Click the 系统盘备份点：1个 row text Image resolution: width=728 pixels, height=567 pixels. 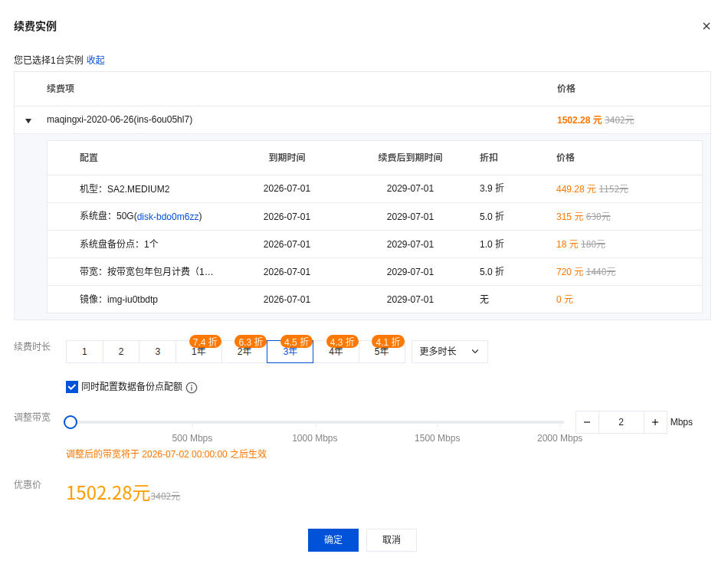119,244
